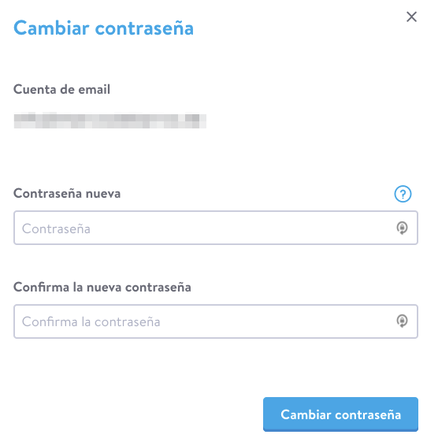Click the gray Contraseña placeholder text
This screenshot has width=427, height=442.
click(56, 229)
